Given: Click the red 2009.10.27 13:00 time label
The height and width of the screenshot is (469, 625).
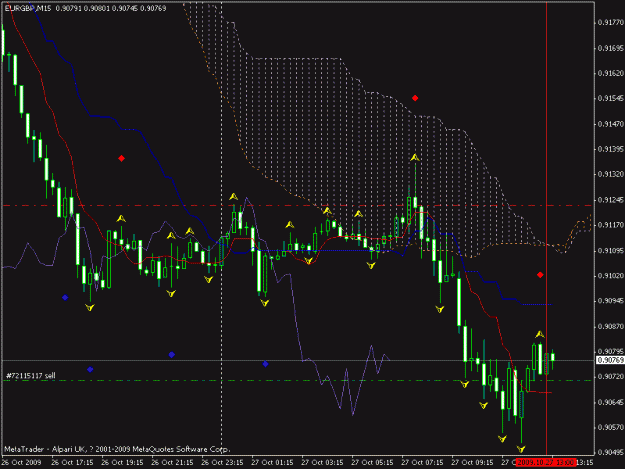Looking at the screenshot, I should pos(545,463).
